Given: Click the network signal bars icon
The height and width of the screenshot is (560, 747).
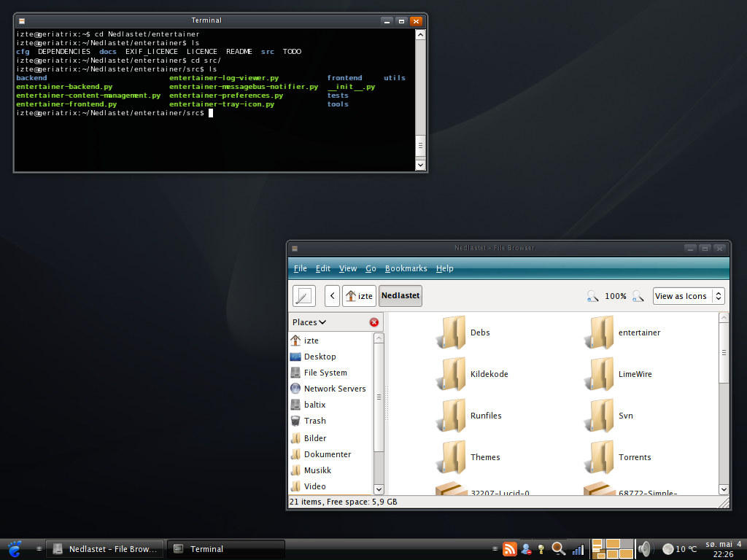Looking at the screenshot, I should 578,550.
